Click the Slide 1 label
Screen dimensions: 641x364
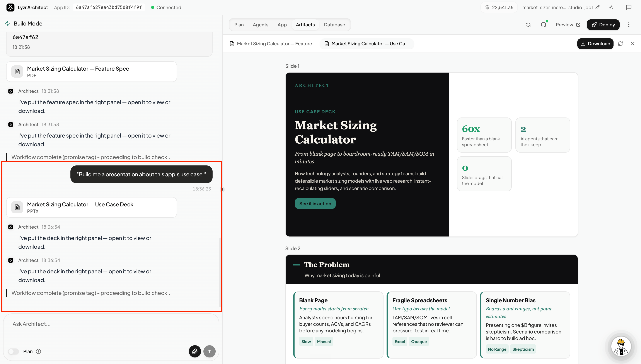pyautogui.click(x=292, y=66)
